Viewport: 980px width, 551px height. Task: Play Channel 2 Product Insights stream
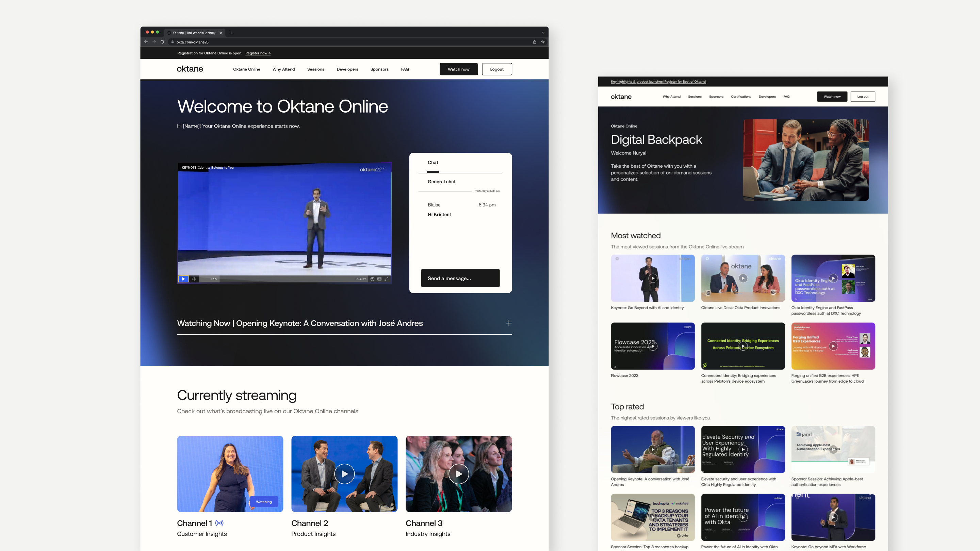click(344, 474)
